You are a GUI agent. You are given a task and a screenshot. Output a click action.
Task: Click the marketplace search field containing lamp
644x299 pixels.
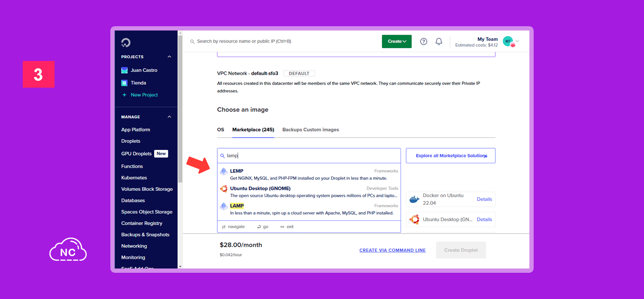pyautogui.click(x=309, y=156)
